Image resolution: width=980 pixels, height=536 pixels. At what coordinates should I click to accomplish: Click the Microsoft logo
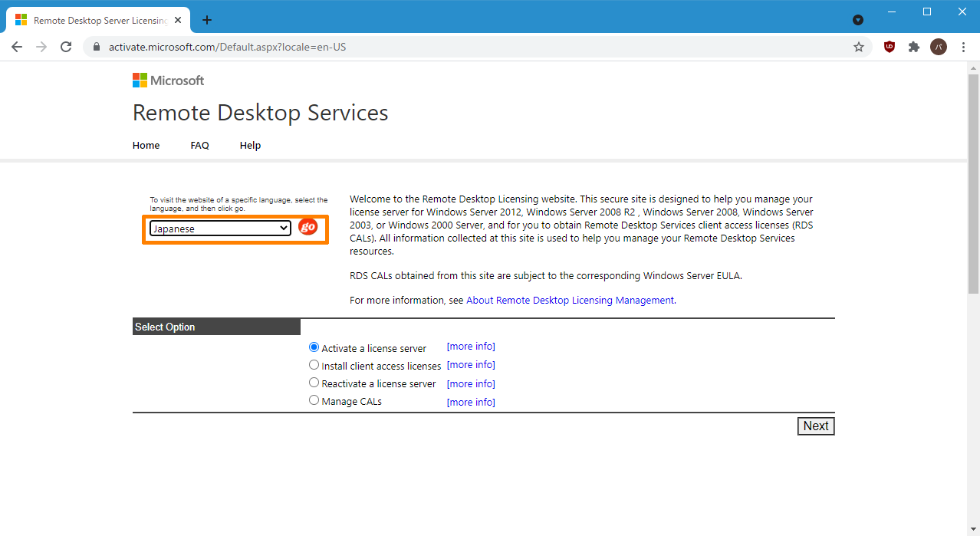pyautogui.click(x=168, y=80)
